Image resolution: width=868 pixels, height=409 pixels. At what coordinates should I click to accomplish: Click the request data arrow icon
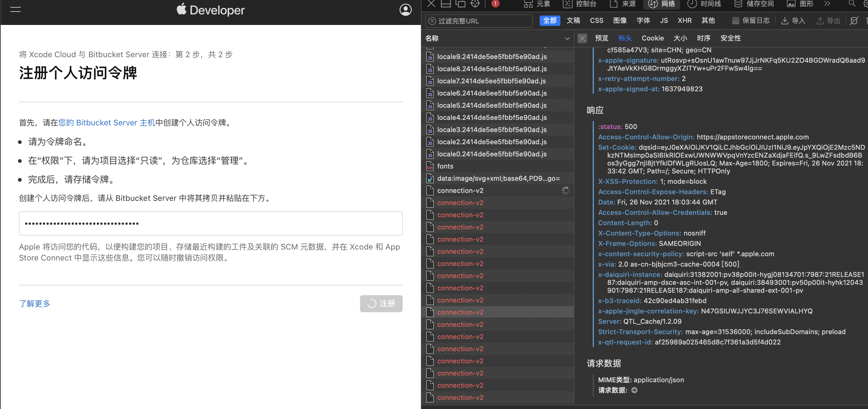634,390
